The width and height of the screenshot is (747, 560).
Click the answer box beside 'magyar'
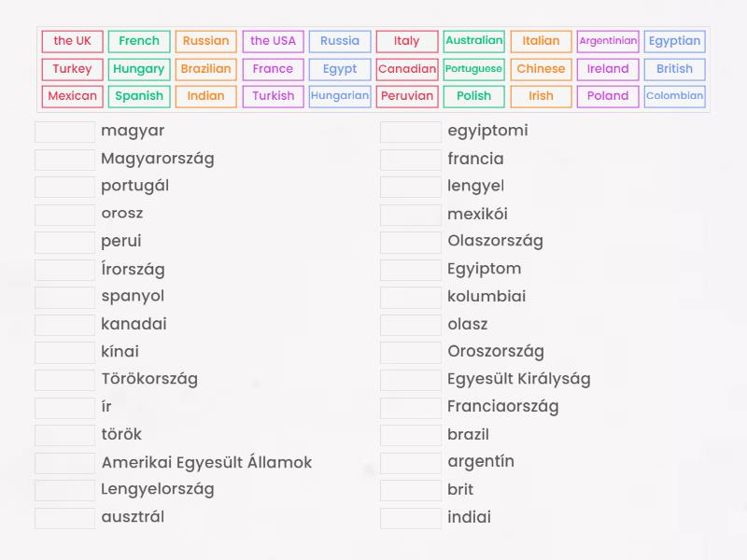(64, 132)
